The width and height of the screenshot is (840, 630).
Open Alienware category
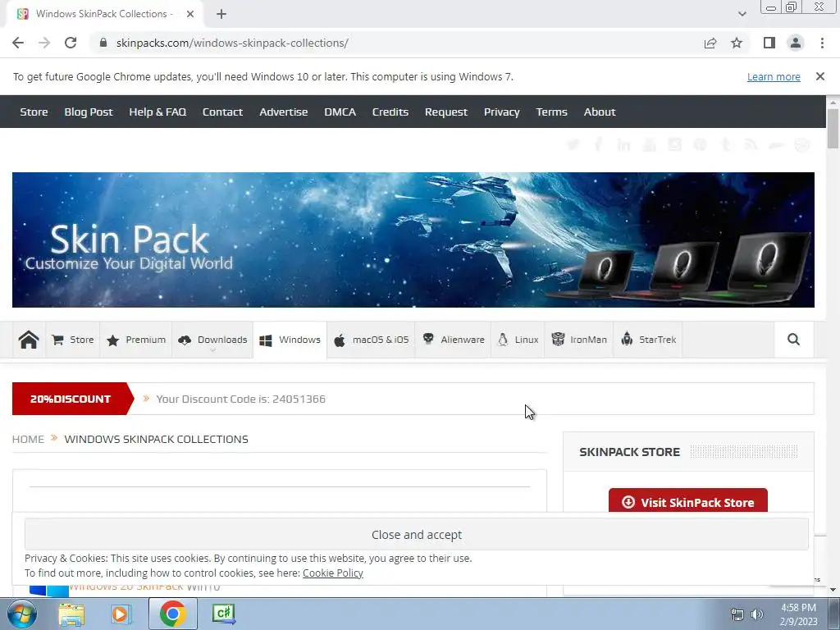453,340
